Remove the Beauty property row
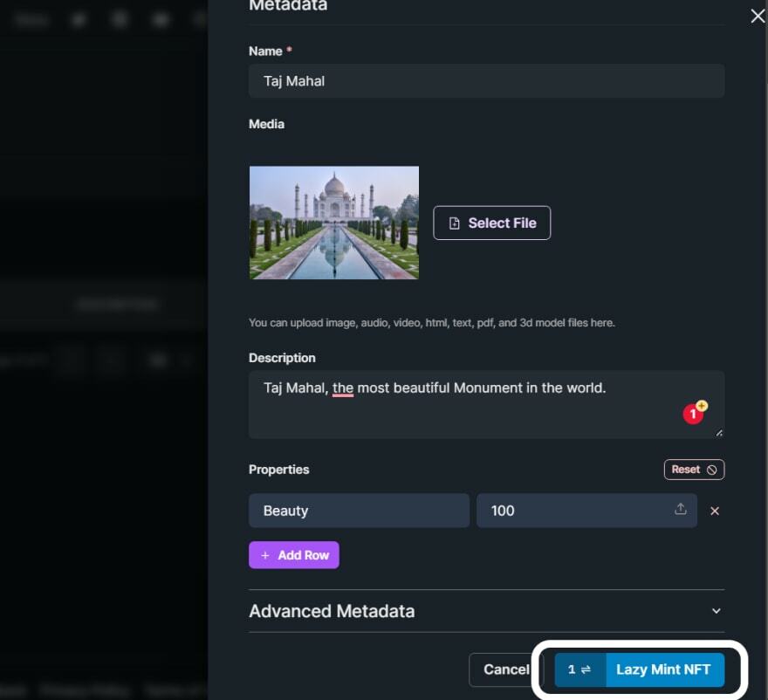 (715, 511)
